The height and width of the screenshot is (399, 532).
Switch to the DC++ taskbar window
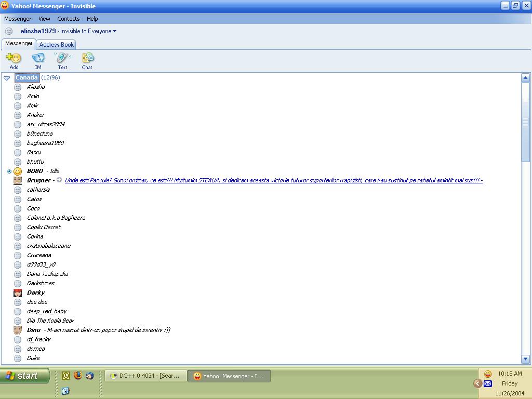click(146, 376)
